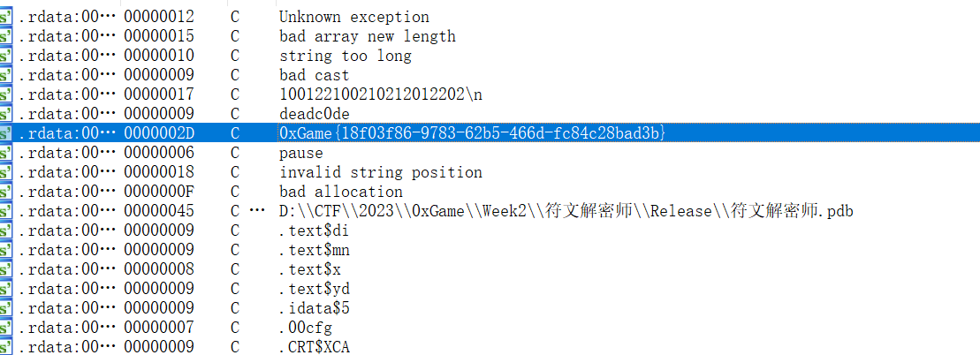Select the 'string too long' entry

[x=346, y=56]
